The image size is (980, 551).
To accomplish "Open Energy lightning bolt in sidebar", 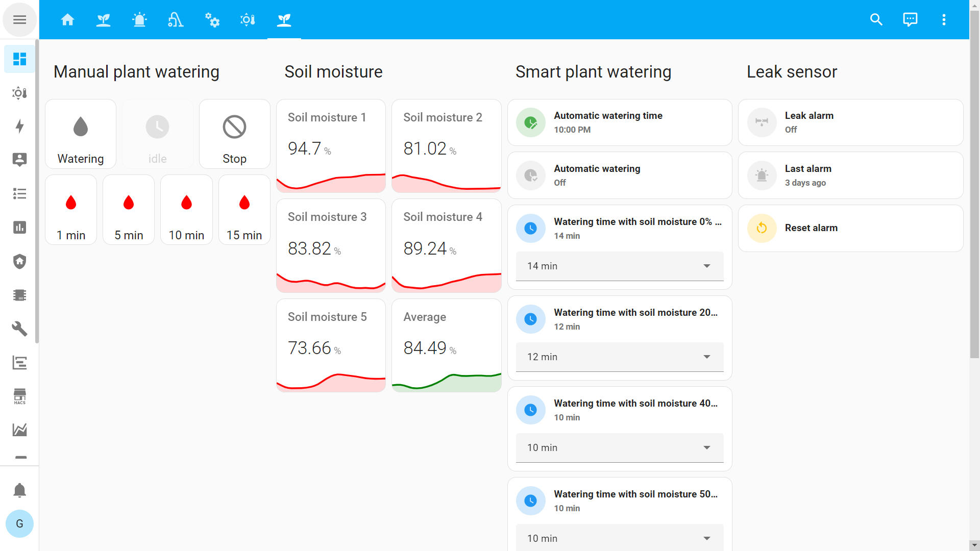I will click(19, 127).
